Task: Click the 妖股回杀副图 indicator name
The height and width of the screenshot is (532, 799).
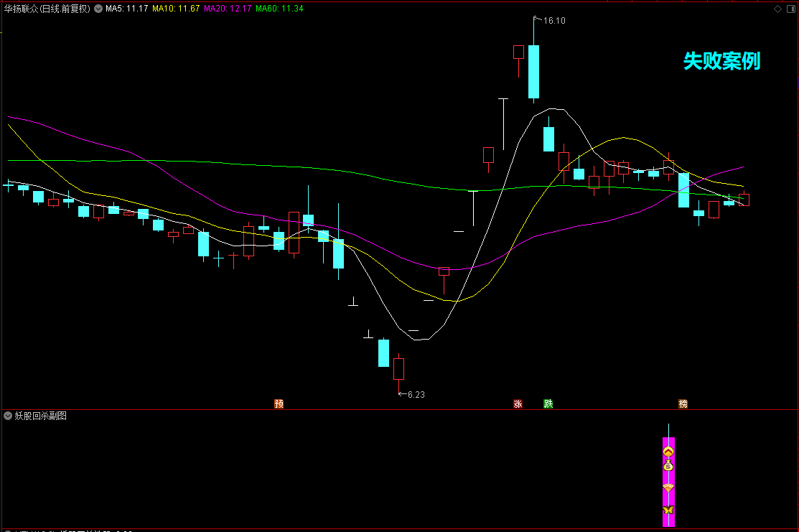Action: (41, 416)
